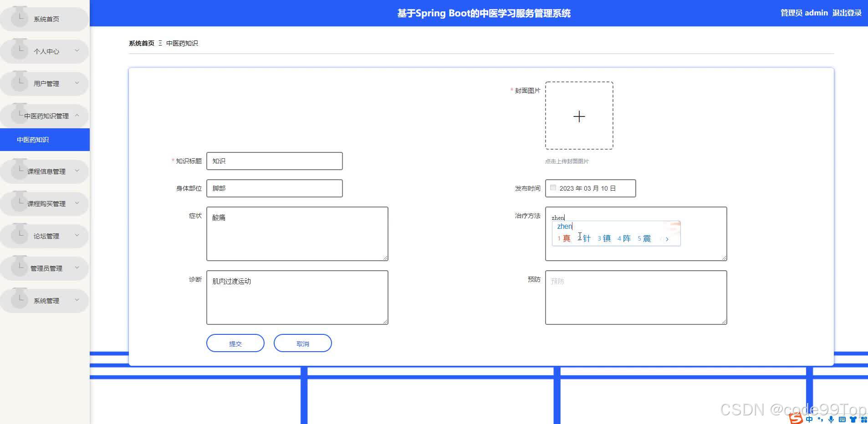Click the system title header text
868x424 pixels.
coord(484,13)
